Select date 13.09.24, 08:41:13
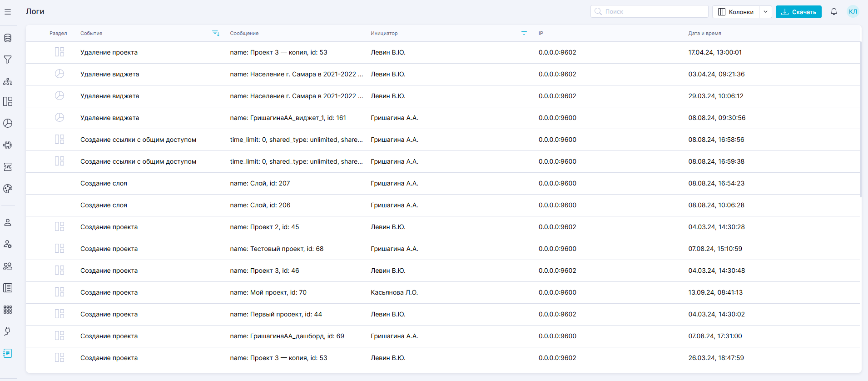The width and height of the screenshot is (868, 381). (x=715, y=292)
